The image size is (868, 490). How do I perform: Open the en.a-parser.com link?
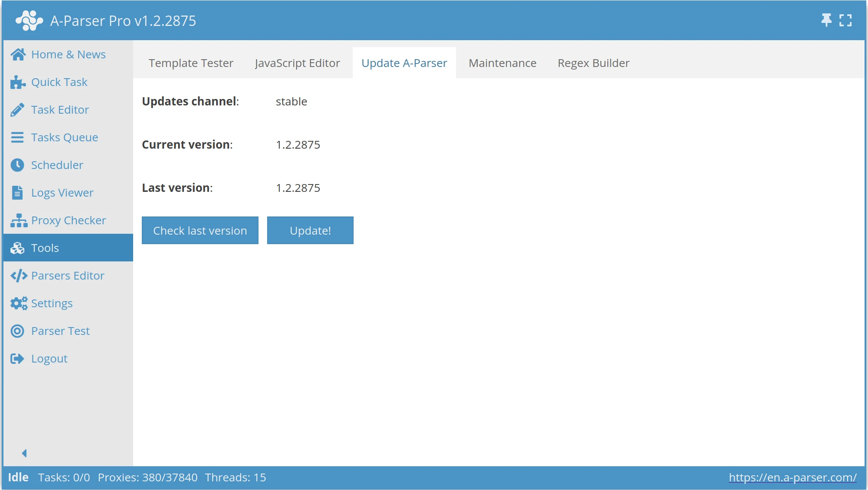coord(792,477)
